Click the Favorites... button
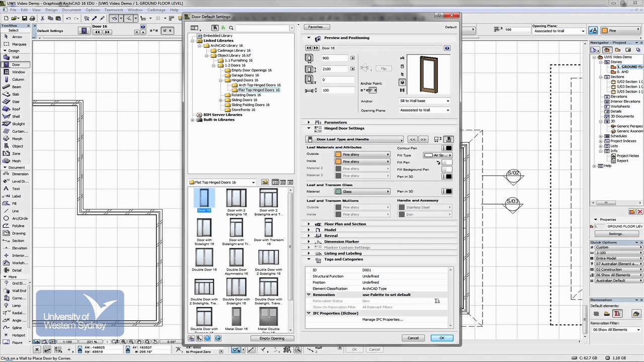Screen dimensions: 644x362 click(x=317, y=27)
